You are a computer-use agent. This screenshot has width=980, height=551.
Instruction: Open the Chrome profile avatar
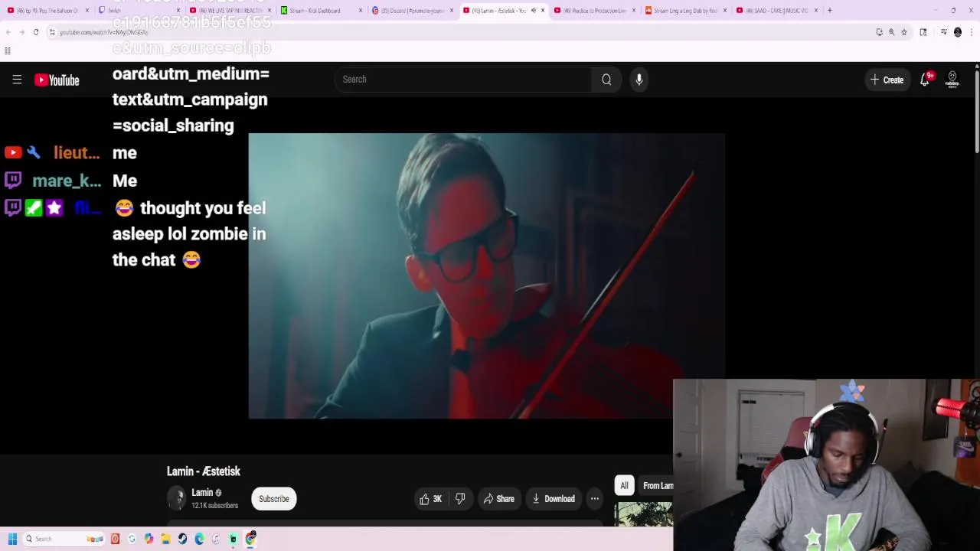point(958,32)
